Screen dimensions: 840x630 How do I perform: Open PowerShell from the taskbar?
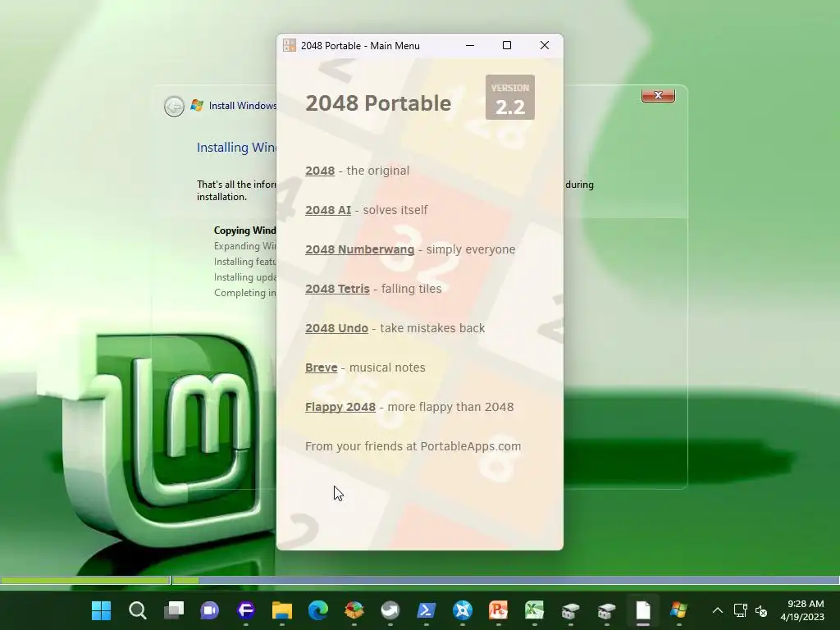(427, 610)
